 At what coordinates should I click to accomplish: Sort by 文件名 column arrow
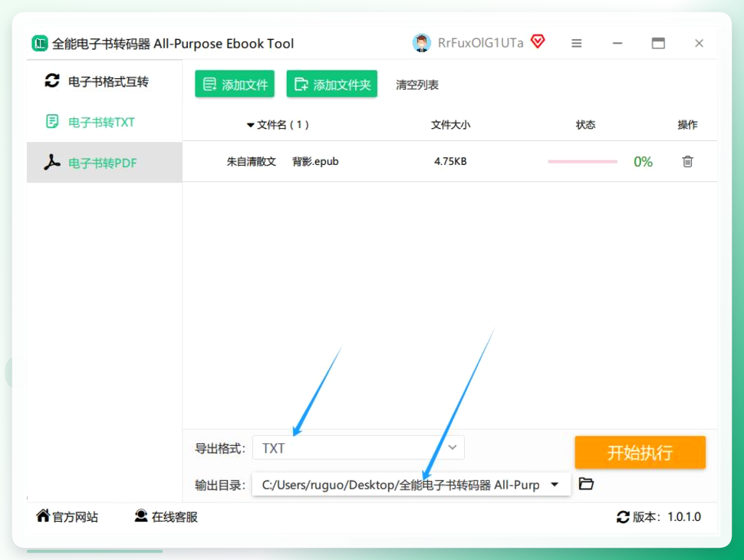(251, 125)
